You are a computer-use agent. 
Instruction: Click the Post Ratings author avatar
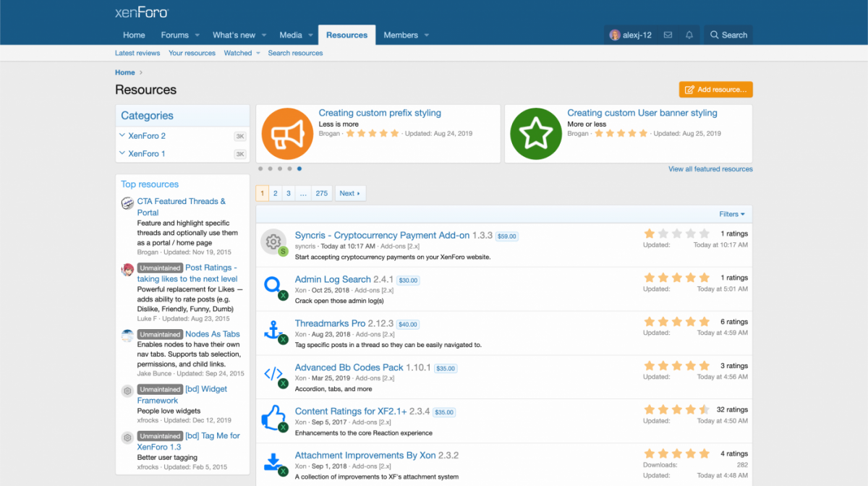[x=127, y=270]
